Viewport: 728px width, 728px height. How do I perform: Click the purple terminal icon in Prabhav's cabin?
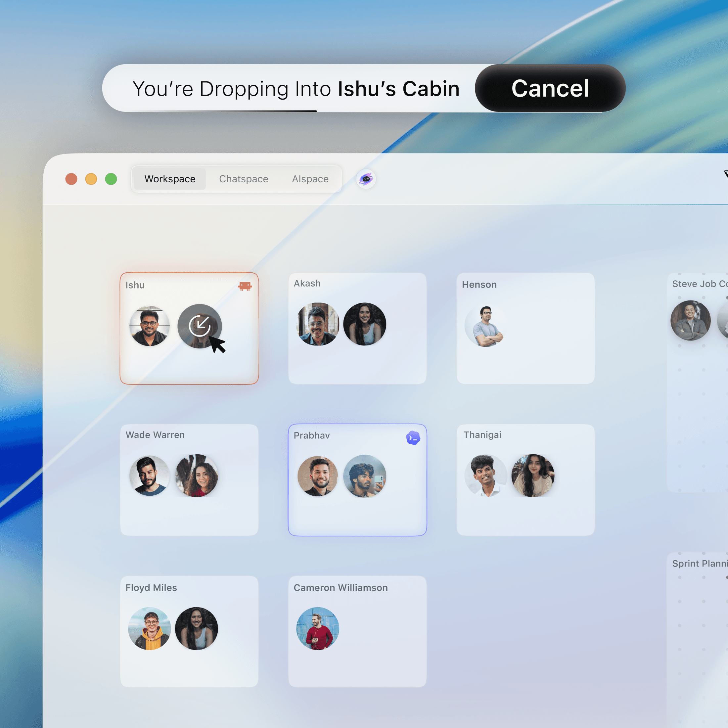coord(413,438)
